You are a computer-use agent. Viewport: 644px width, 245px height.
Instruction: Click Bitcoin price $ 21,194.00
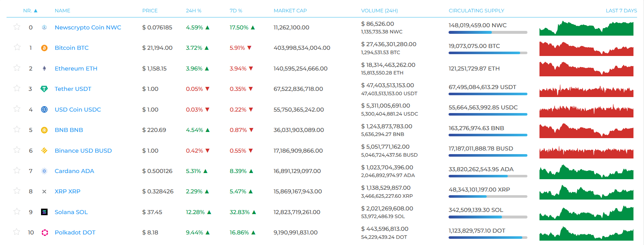pyautogui.click(x=157, y=48)
